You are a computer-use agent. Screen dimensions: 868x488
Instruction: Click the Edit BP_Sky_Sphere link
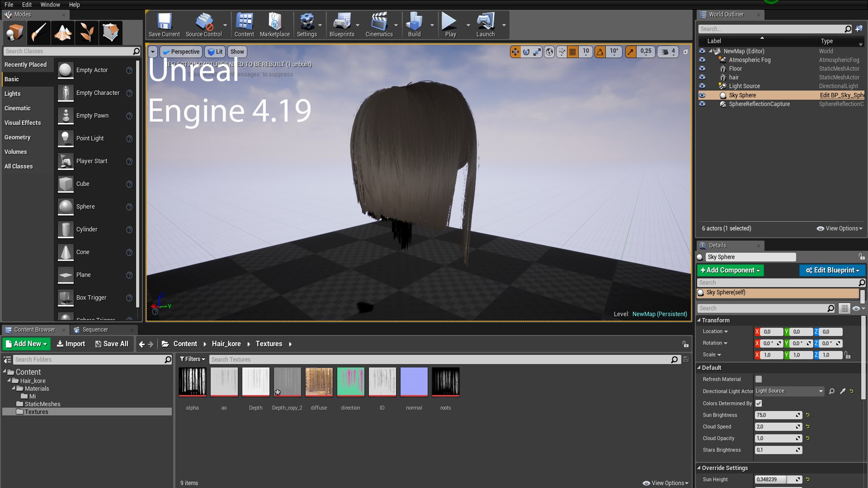tap(842, 95)
